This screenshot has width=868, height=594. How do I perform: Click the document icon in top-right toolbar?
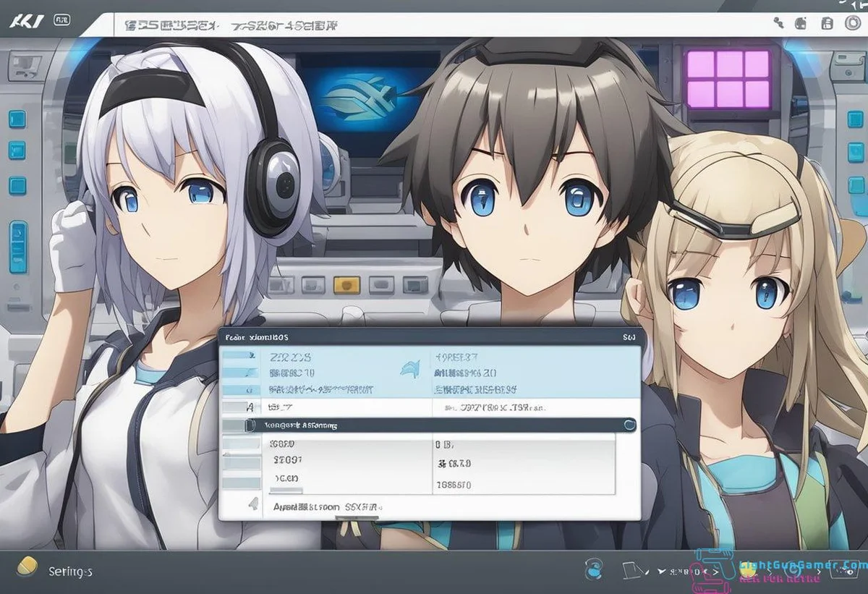tap(827, 24)
